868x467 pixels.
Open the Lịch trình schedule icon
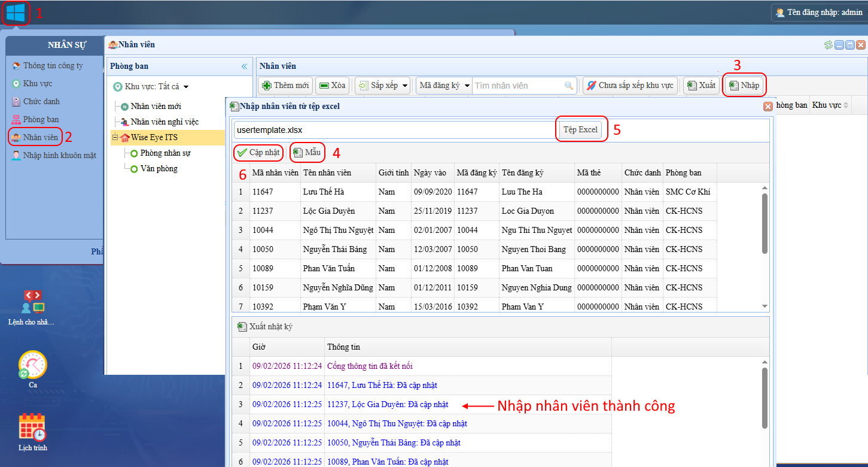33,428
